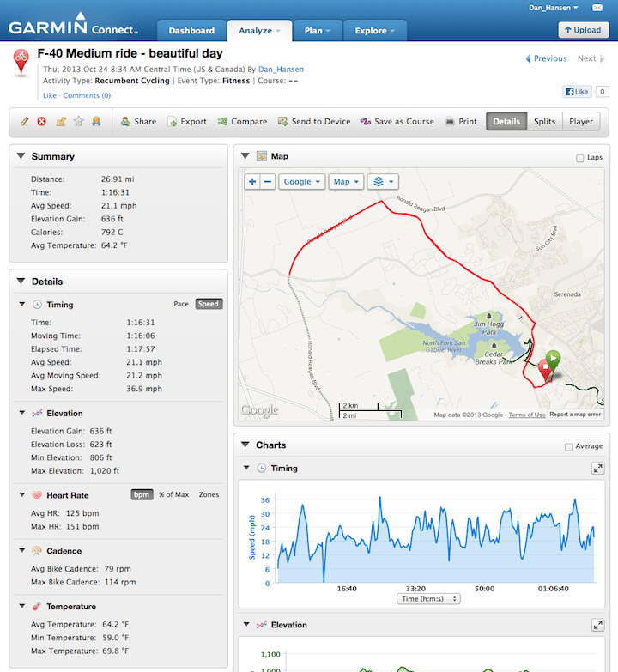The height and width of the screenshot is (672, 618).
Task: Zoom in on the map with plus button
Action: tap(252, 182)
